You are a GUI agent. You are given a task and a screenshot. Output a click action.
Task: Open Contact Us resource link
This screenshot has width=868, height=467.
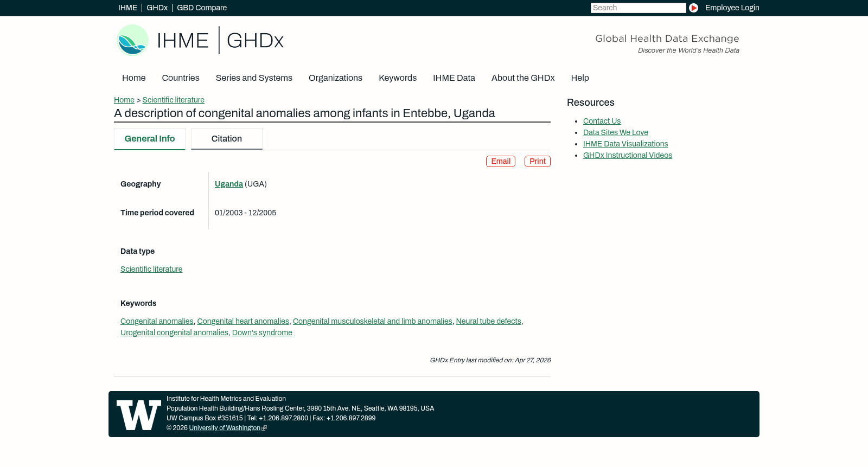[602, 121]
